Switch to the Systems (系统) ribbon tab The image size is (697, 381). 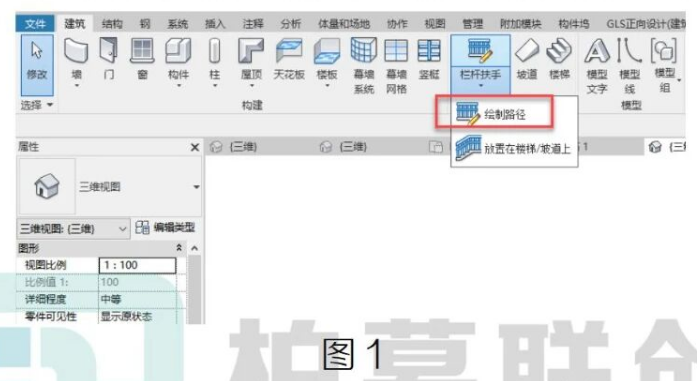[177, 23]
